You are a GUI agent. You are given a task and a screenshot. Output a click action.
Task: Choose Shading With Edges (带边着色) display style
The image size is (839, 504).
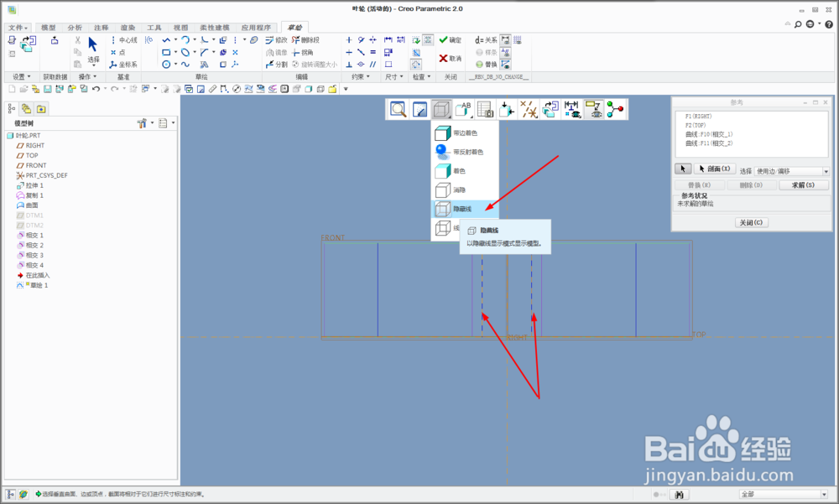point(465,132)
